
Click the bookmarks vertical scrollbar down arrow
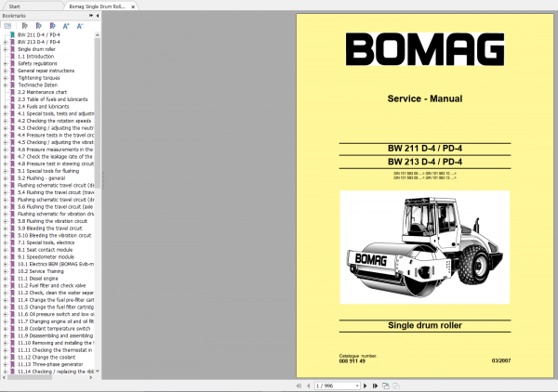pos(97,371)
